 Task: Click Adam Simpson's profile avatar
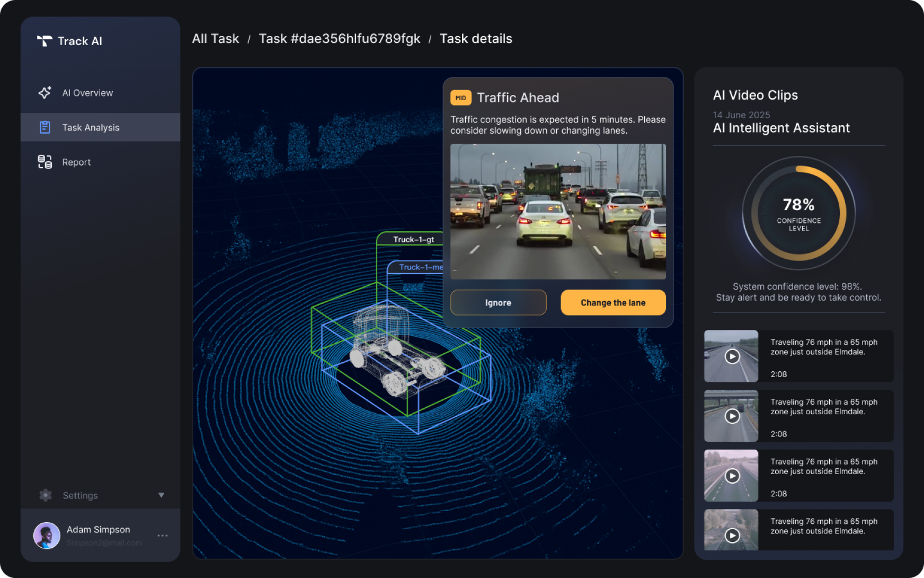pyautogui.click(x=47, y=536)
